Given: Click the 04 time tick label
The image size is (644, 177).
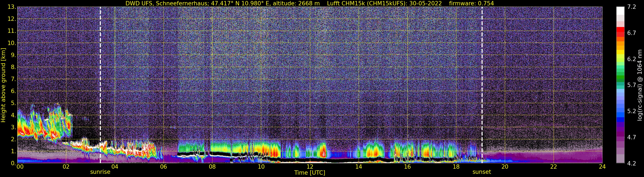Looking at the screenshot, I should pyautogui.click(x=115, y=167).
